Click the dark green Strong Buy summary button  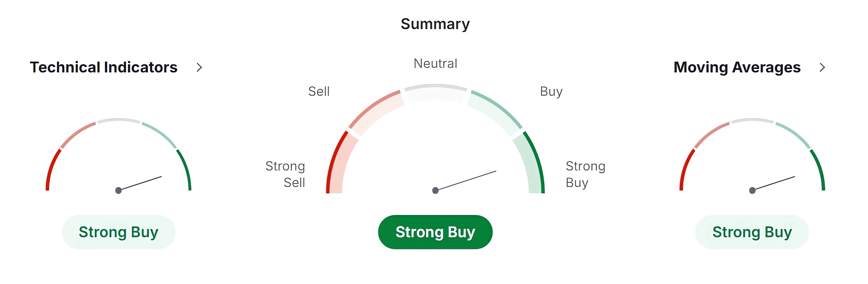(x=435, y=232)
